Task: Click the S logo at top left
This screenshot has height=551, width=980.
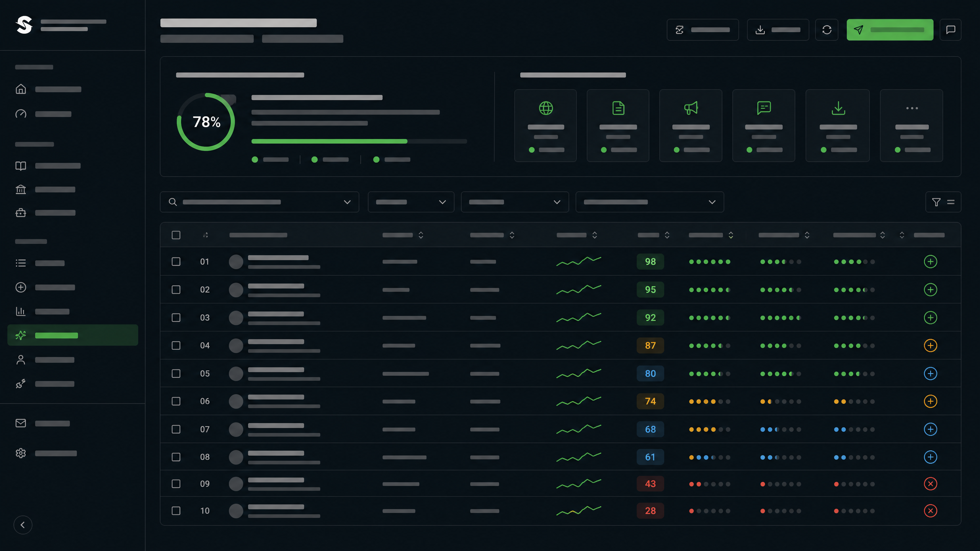Action: pyautogui.click(x=24, y=25)
